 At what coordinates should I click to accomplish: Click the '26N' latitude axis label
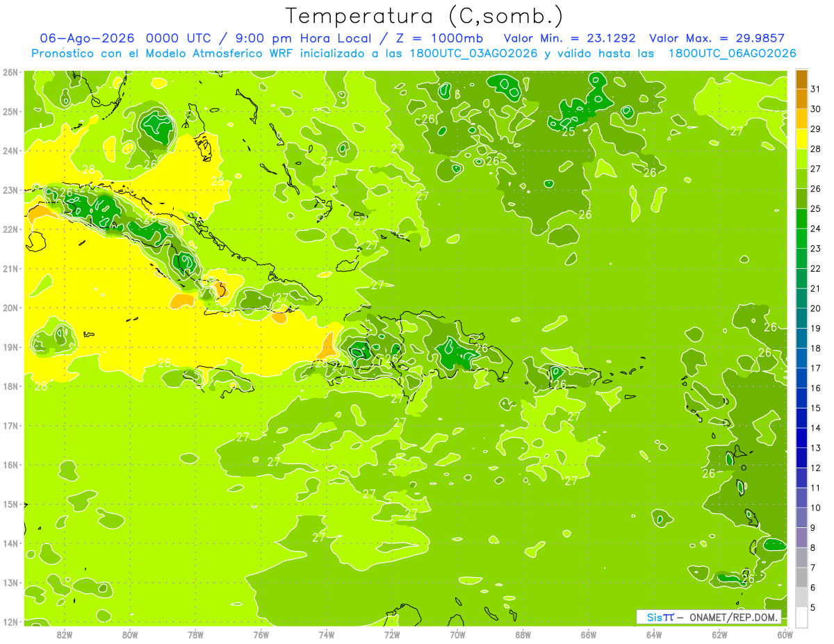(10, 72)
